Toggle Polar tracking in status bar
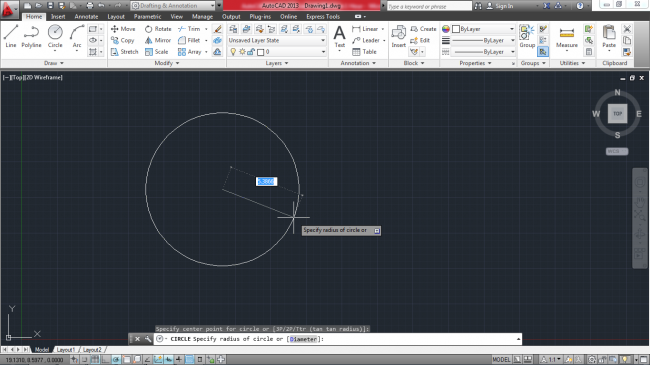The width and height of the screenshot is (650, 365). pos(116,360)
